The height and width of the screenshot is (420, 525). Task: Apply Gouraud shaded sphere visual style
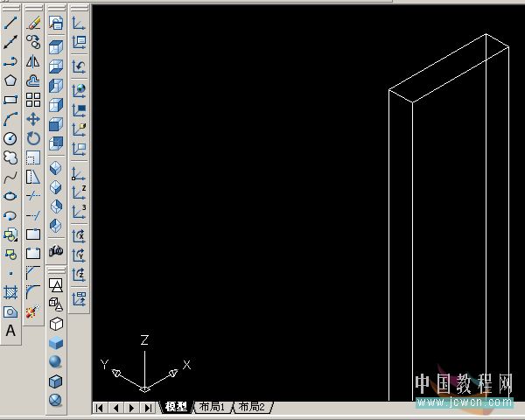[56, 361]
